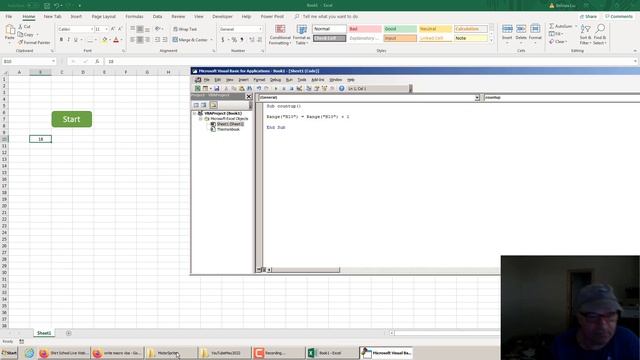
Task: Collapse the VBAProject (Book1) tree node
Action: tap(195, 113)
